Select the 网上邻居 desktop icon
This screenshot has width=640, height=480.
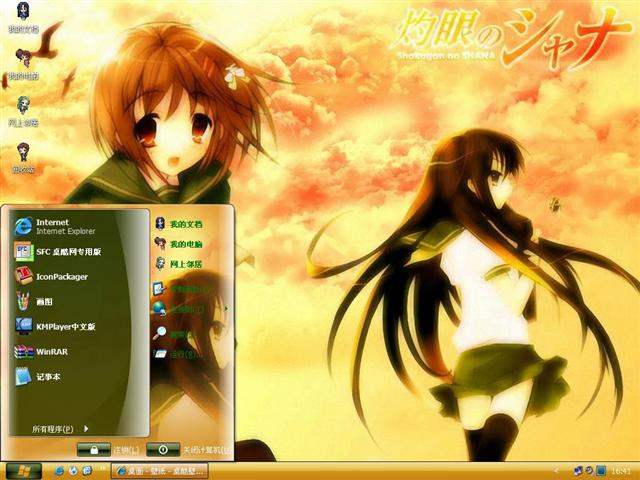coord(23,111)
